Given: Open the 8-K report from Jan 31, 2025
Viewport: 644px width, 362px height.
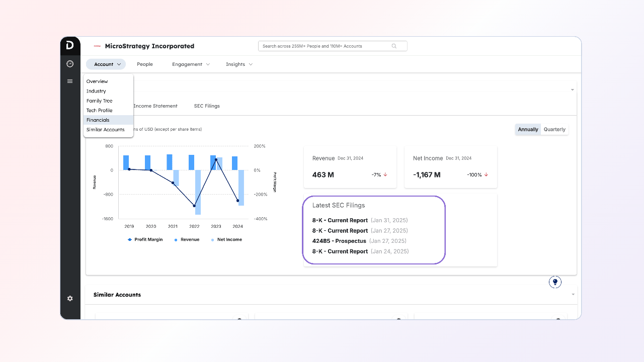Looking at the screenshot, I should (340, 220).
